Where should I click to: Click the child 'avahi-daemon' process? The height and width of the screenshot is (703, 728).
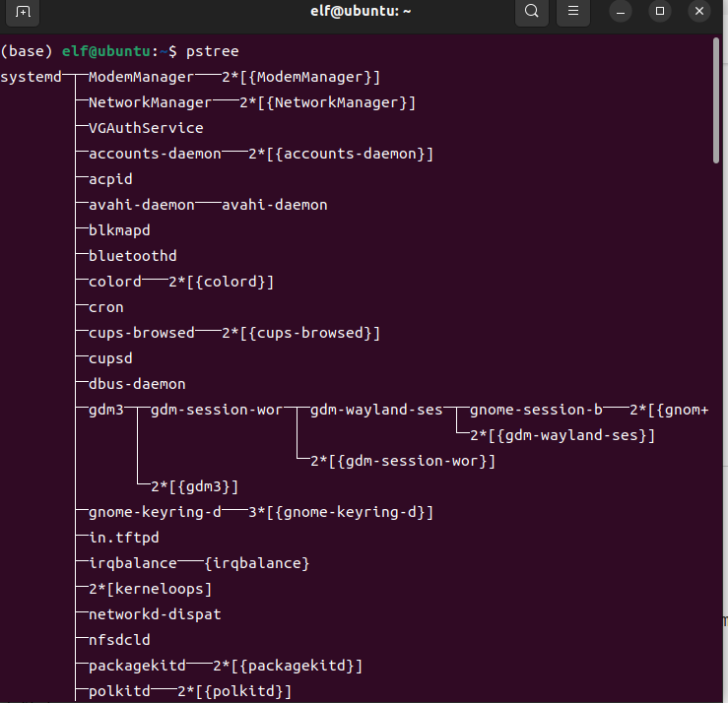[x=275, y=205]
